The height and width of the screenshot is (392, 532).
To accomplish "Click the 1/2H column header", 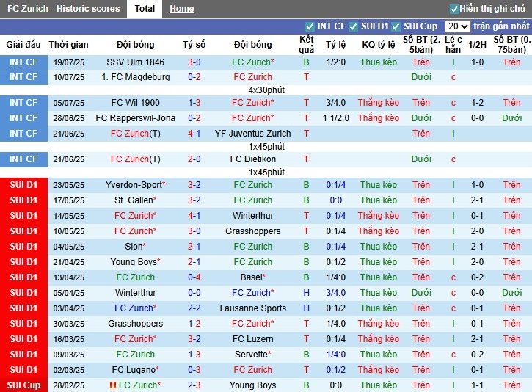I will [x=477, y=45].
